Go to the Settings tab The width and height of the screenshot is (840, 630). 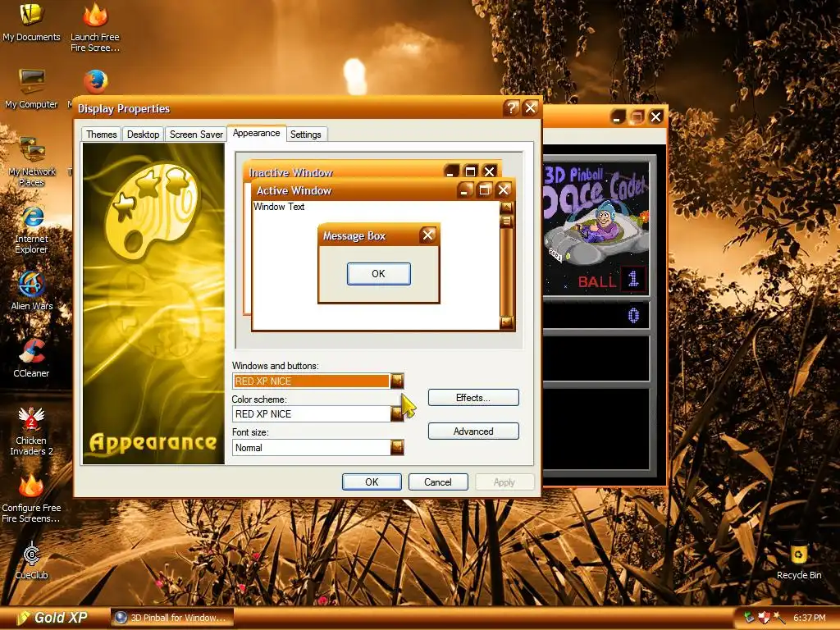click(305, 134)
